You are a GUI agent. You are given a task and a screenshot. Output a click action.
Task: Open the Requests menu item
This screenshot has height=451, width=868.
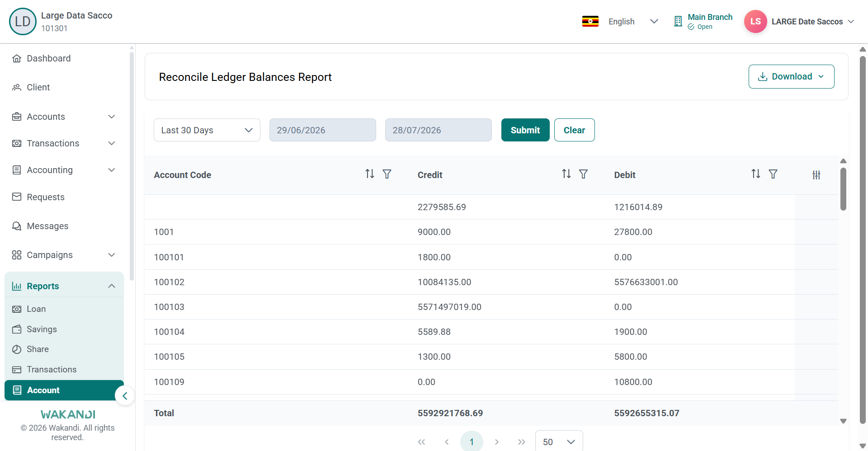pyautogui.click(x=64, y=197)
